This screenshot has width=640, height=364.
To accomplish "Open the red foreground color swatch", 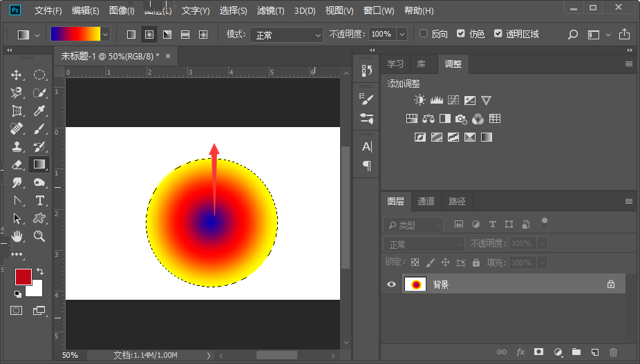I will point(23,277).
